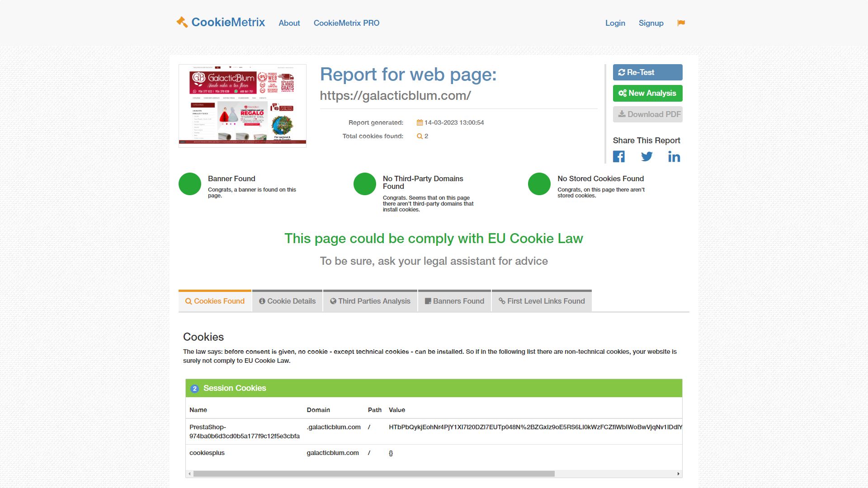Click the cookie table horizontal scrollbar
The height and width of the screenshot is (488, 868).
pyautogui.click(x=373, y=474)
